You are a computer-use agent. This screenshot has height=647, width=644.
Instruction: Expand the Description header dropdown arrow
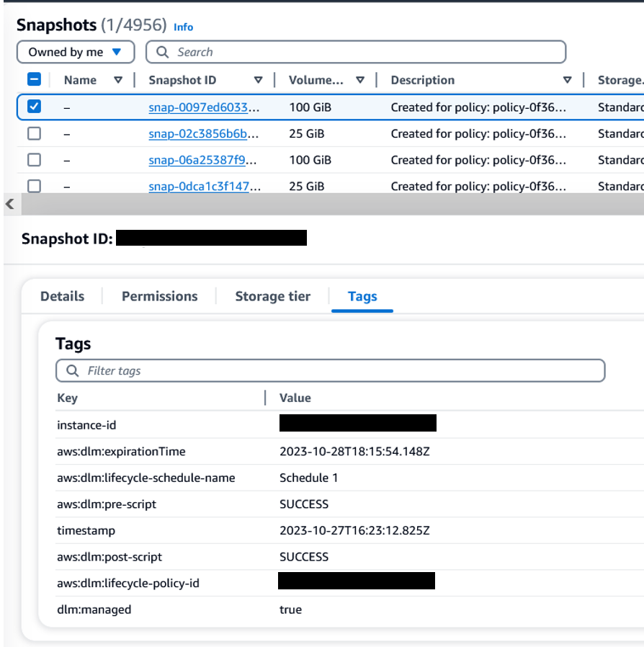coord(568,80)
